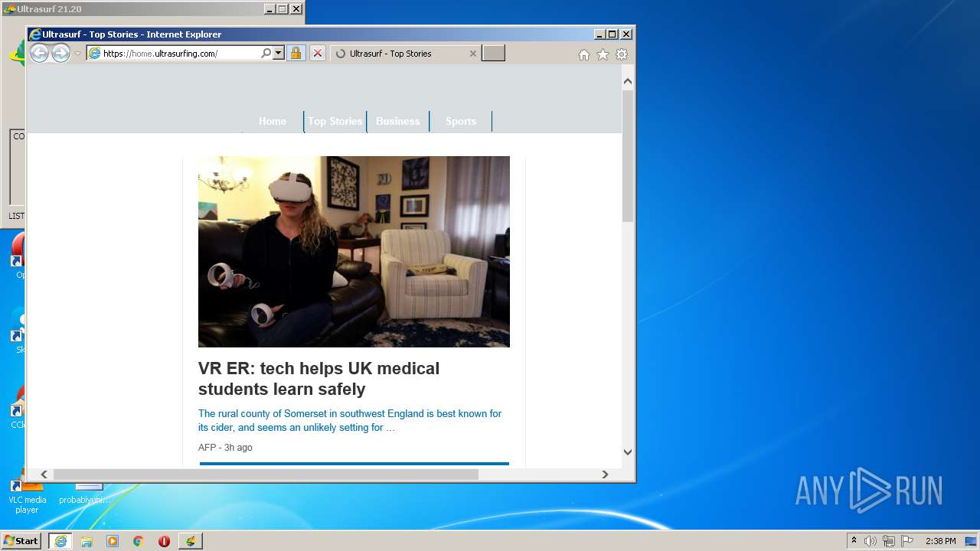The width and height of the screenshot is (980, 551).
Task: Show hidden system tray icons
Action: [854, 541]
